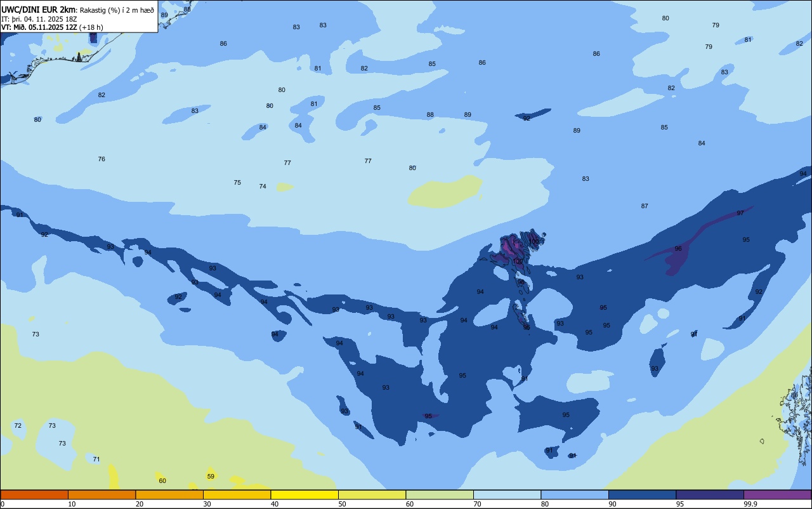Click the humidity value '71' on map
This screenshot has height=509, width=812.
coord(96,459)
